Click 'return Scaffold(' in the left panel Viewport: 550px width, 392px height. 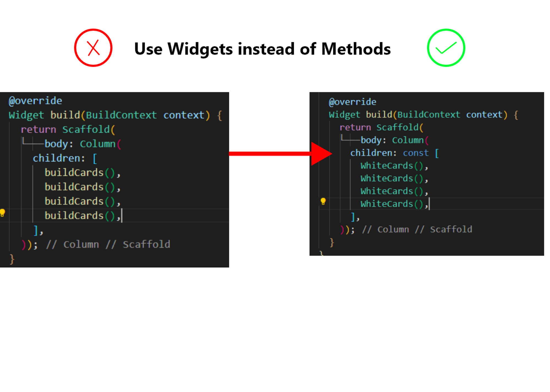pyautogui.click(x=68, y=129)
